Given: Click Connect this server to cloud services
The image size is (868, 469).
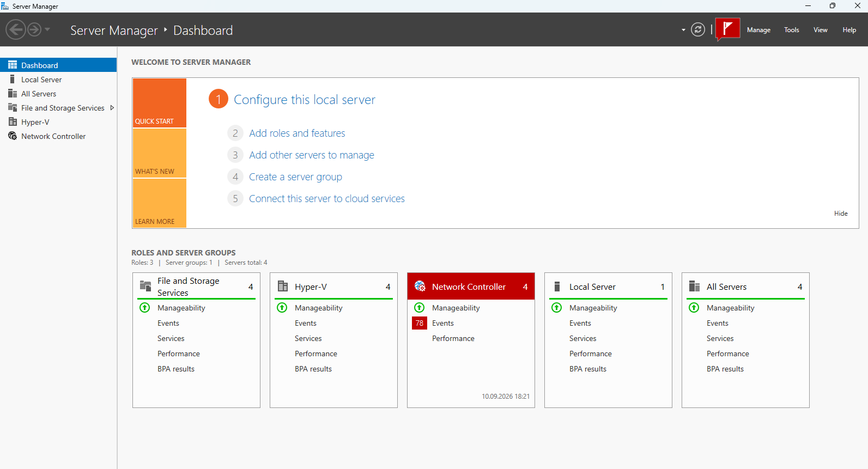Looking at the screenshot, I should (327, 199).
